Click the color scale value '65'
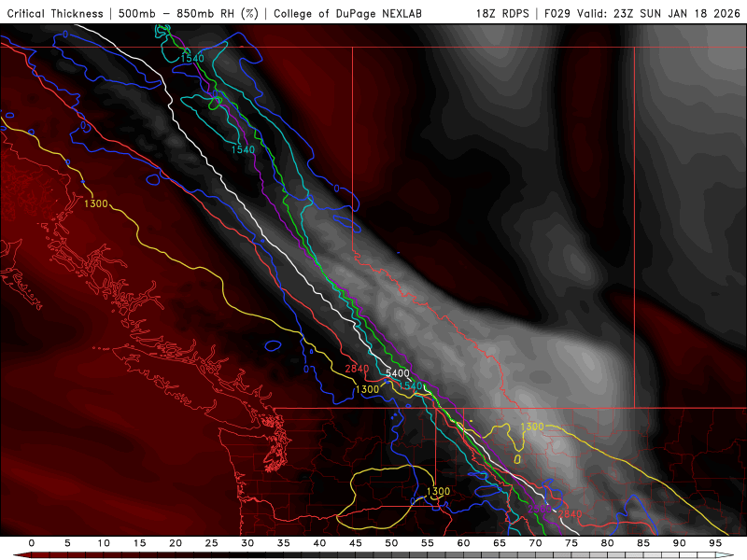 [x=500, y=543]
